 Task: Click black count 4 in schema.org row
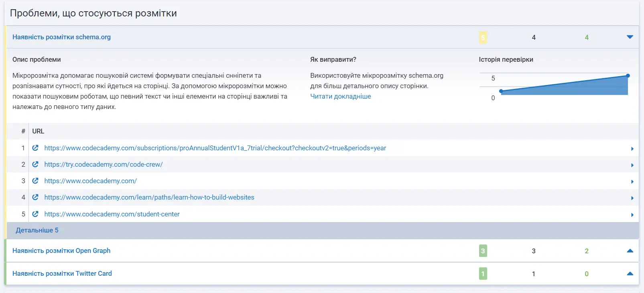click(534, 37)
